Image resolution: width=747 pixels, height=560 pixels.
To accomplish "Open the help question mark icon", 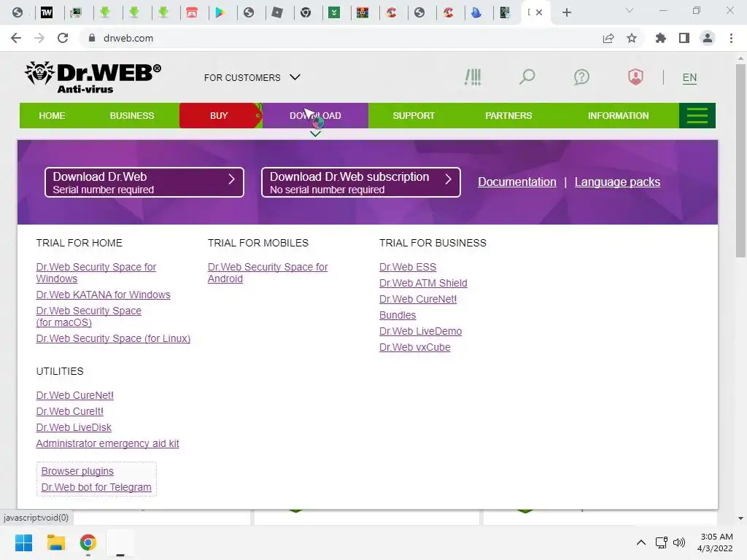I will click(581, 77).
